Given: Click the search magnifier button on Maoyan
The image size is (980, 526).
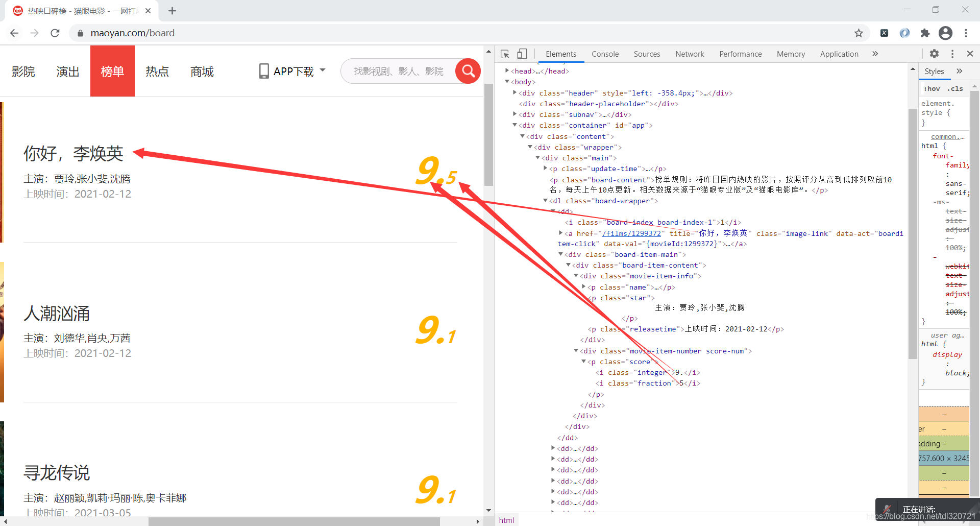Looking at the screenshot, I should (x=467, y=71).
